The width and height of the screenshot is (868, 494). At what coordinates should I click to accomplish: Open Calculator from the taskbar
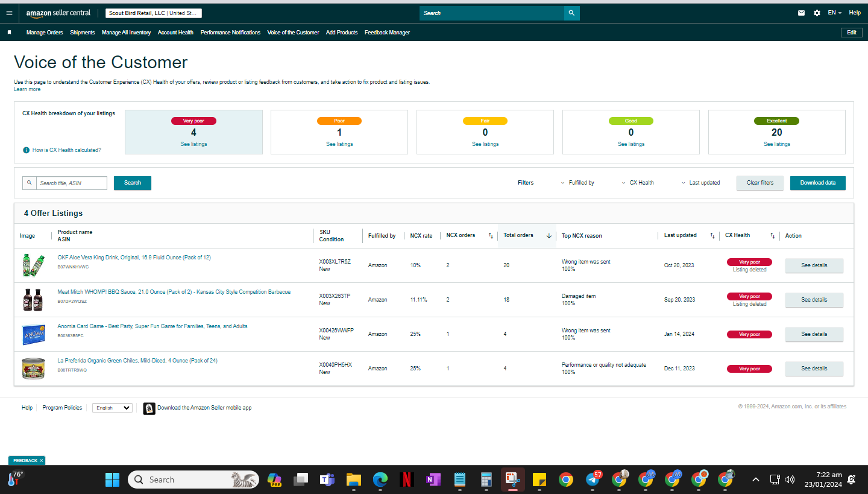click(486, 480)
